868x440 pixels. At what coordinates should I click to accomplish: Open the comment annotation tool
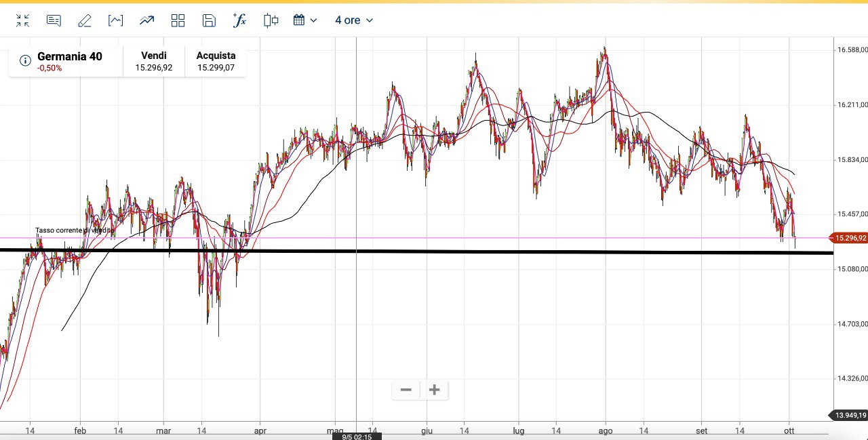click(x=54, y=20)
